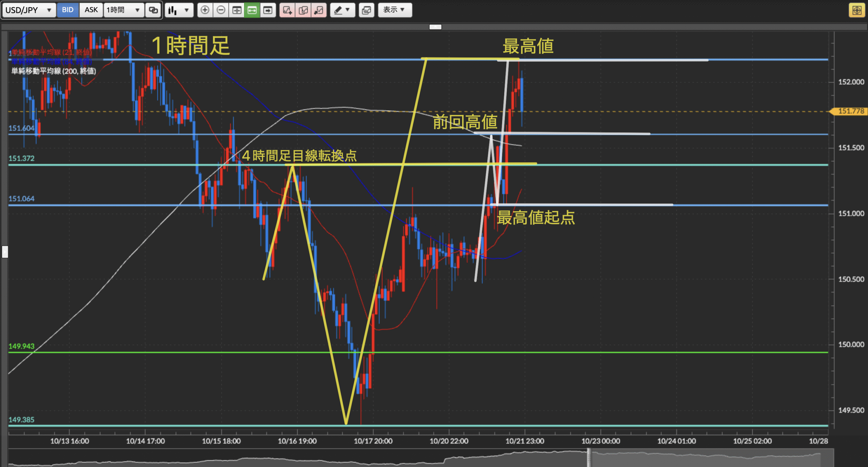Click the fit chart to screen icon
This screenshot has height=467, width=868.
point(237,10)
